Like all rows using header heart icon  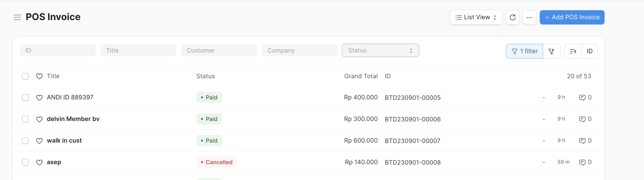tap(39, 76)
